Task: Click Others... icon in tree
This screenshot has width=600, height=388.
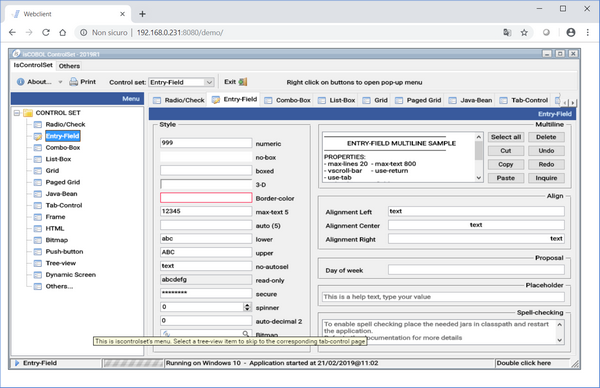Action: pyautogui.click(x=38, y=286)
